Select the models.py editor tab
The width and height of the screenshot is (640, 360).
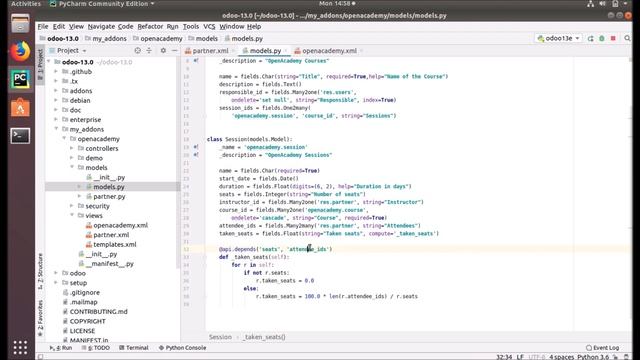[265, 51]
